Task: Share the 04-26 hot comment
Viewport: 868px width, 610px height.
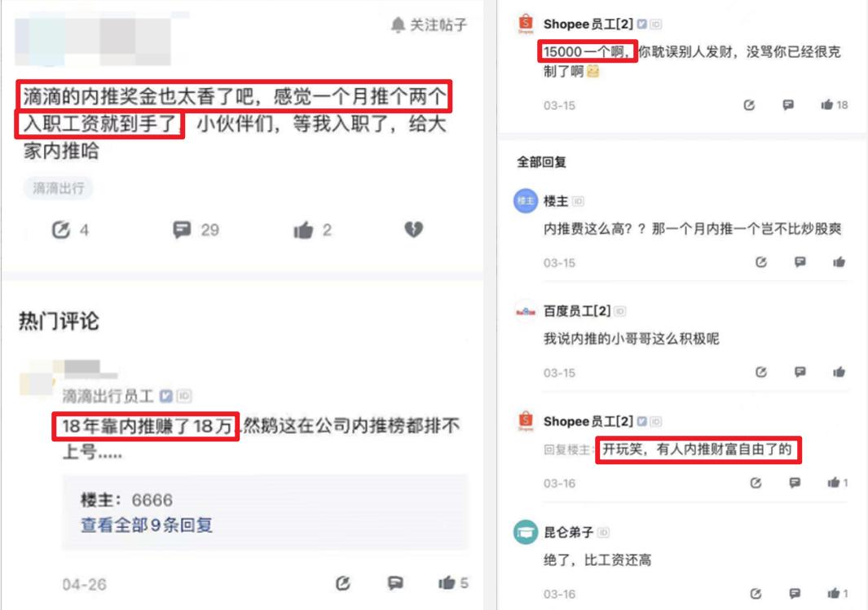Action: point(342,583)
